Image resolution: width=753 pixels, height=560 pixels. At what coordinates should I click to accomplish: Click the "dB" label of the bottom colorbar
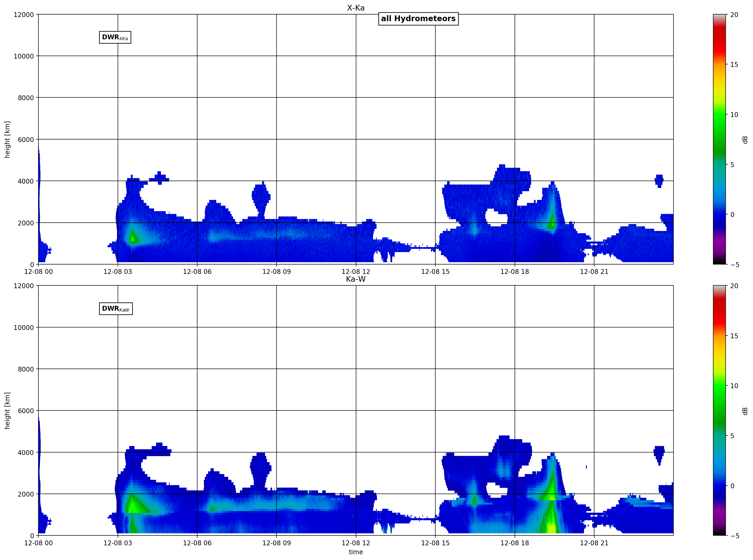point(745,411)
